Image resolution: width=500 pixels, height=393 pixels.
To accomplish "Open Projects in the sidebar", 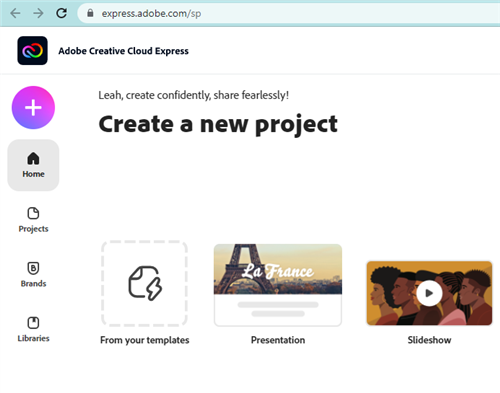I will point(33,220).
